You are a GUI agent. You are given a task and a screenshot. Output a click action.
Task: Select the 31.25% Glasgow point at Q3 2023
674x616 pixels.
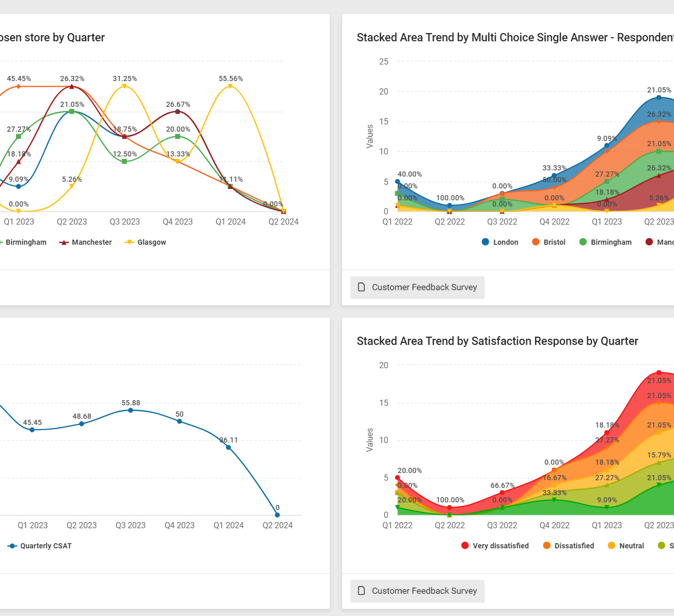click(124, 86)
